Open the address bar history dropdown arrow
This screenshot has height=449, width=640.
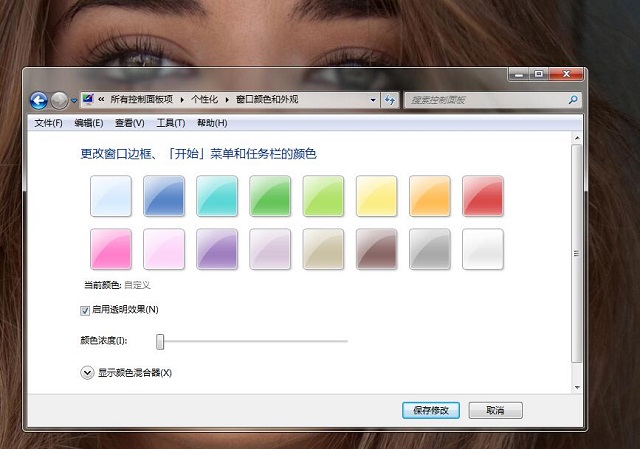click(x=373, y=100)
